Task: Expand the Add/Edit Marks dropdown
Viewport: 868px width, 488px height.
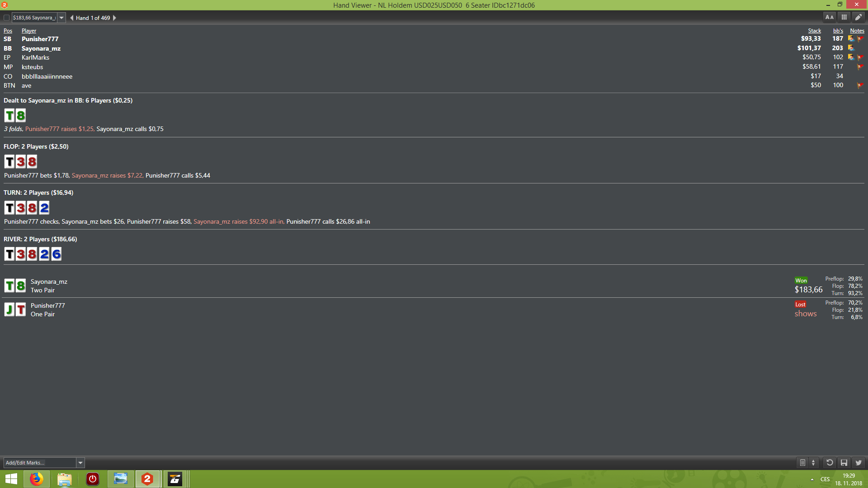Action: pos(80,462)
